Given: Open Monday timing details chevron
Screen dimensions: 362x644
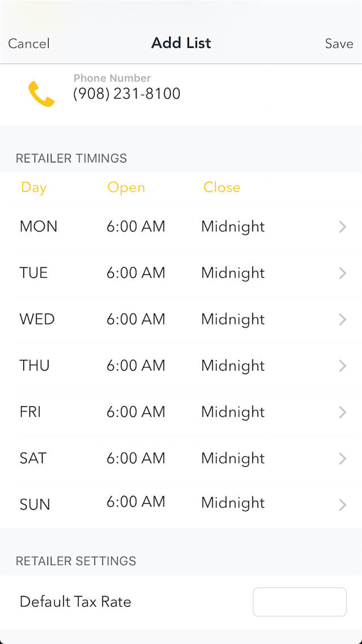Looking at the screenshot, I should [342, 227].
